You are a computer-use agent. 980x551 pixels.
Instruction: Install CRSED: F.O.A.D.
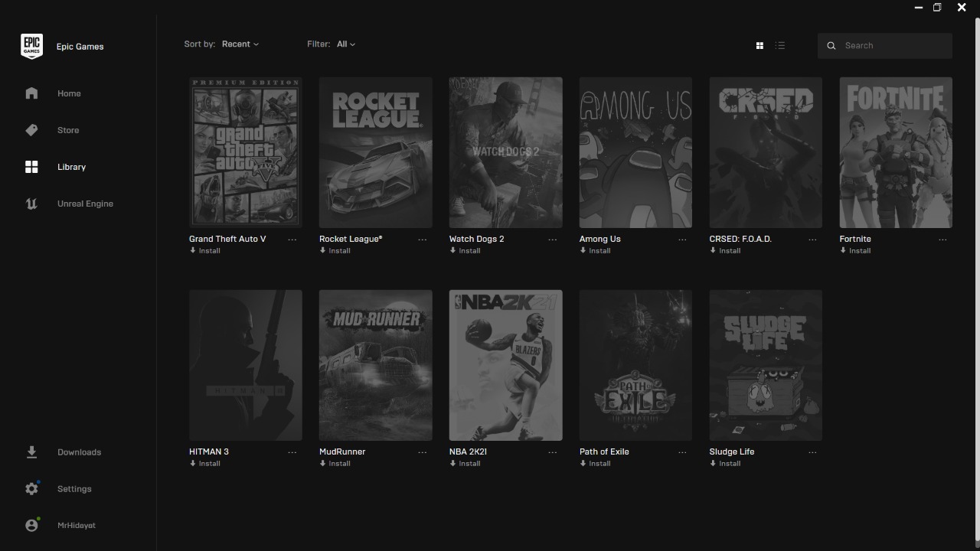tap(726, 251)
